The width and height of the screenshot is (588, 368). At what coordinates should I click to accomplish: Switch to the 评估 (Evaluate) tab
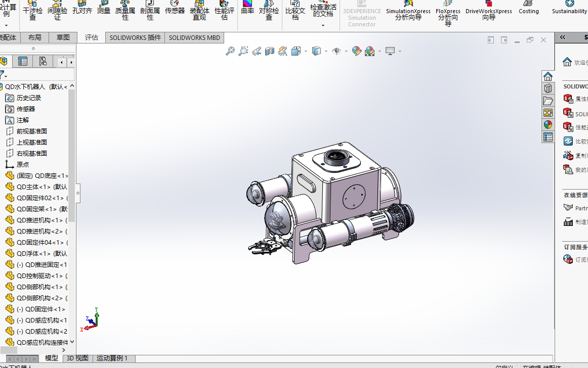click(91, 37)
